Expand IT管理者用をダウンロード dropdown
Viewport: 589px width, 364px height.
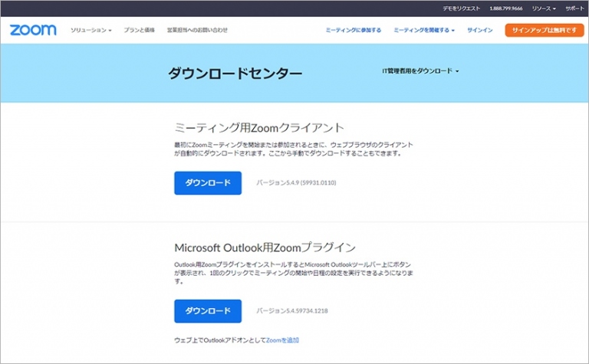pos(421,71)
